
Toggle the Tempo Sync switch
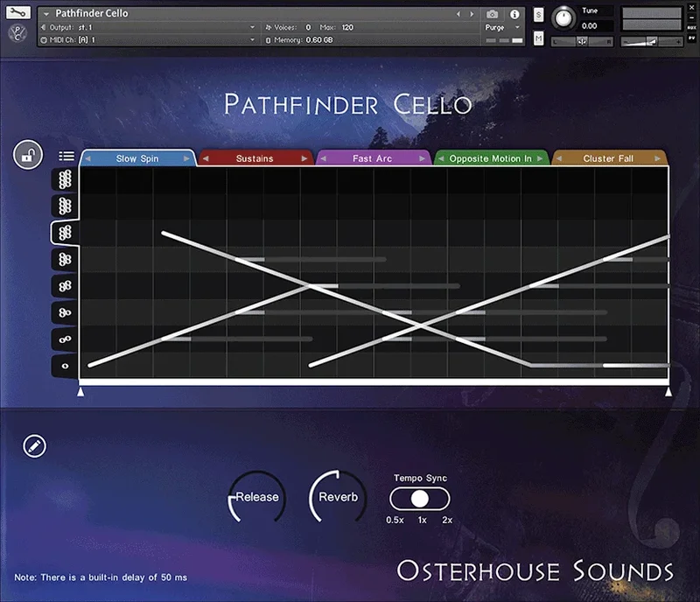click(420, 499)
